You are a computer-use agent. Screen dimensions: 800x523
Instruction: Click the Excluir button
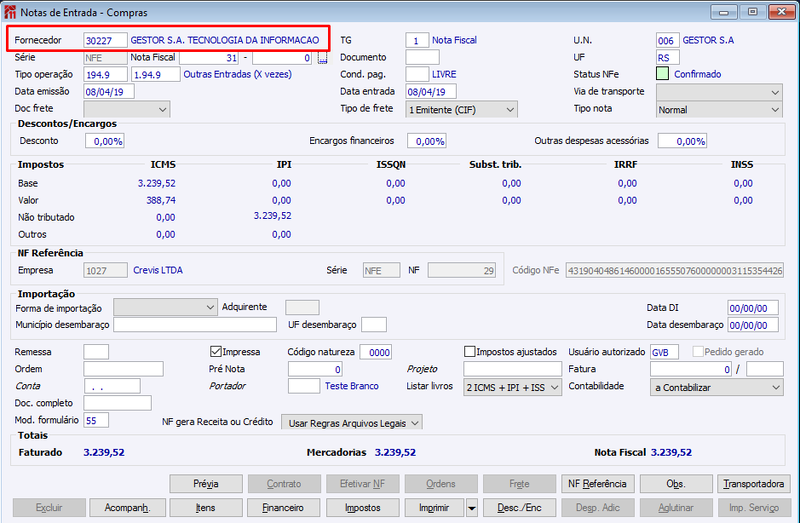(x=49, y=508)
